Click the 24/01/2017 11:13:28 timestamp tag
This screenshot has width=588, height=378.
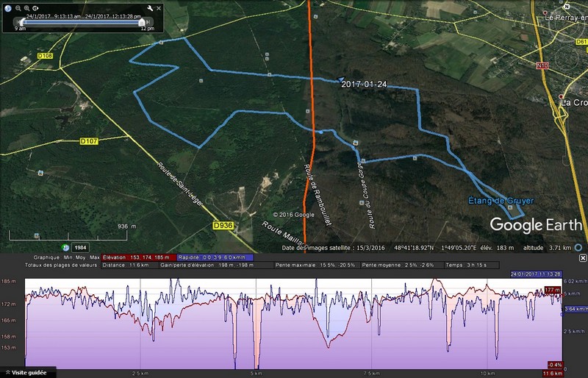536,274
